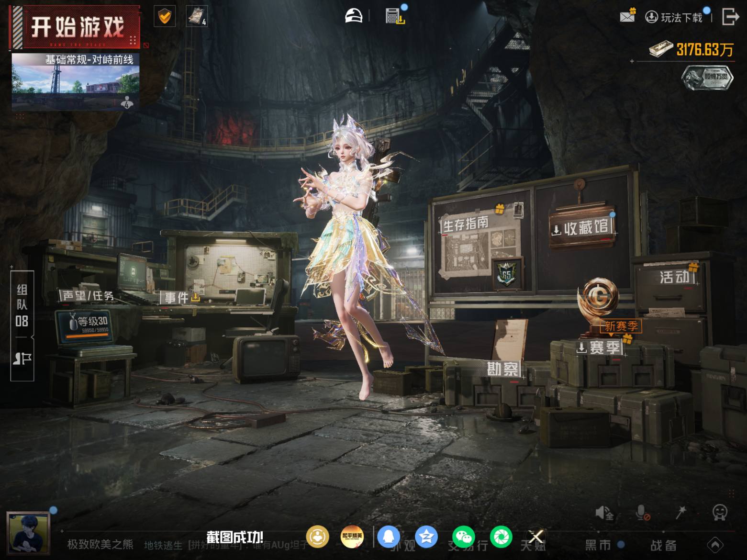
Task: Open the emoji face icon
Action: click(x=720, y=513)
